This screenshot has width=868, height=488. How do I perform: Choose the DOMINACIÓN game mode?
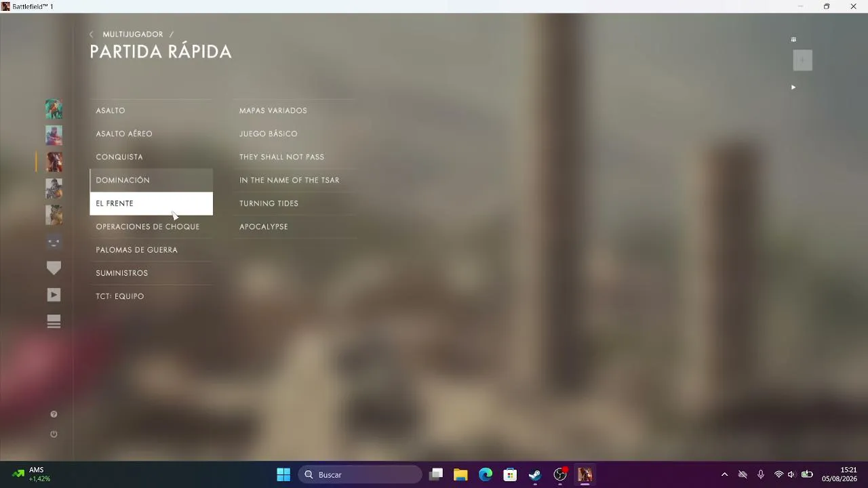pos(151,180)
